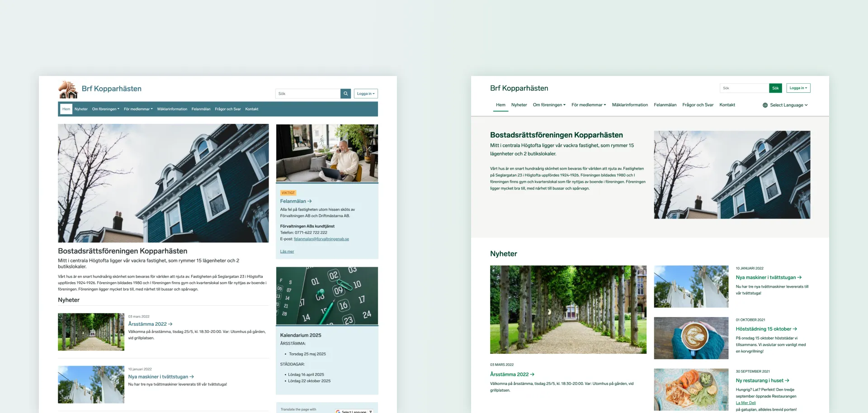Click house image in right page hero

pos(732,175)
